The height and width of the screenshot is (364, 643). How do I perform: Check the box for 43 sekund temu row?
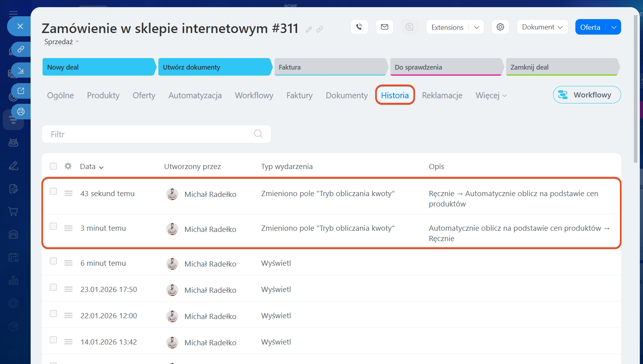point(53,192)
